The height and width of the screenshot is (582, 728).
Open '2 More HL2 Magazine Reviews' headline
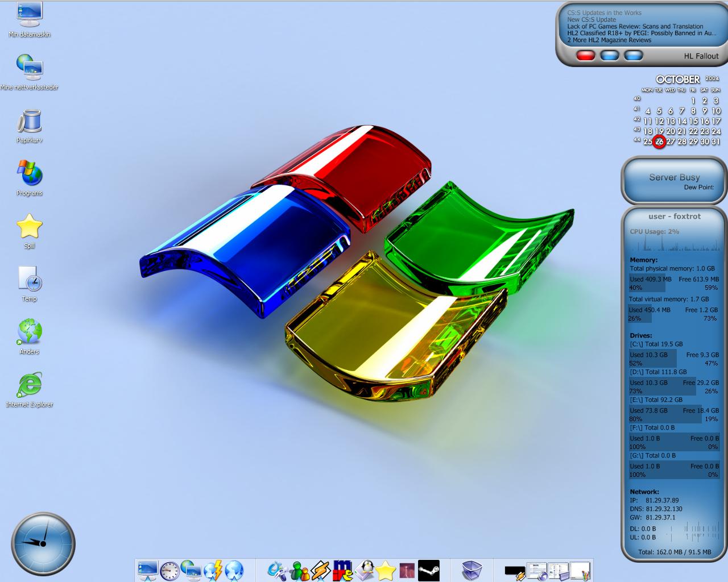pyautogui.click(x=609, y=40)
